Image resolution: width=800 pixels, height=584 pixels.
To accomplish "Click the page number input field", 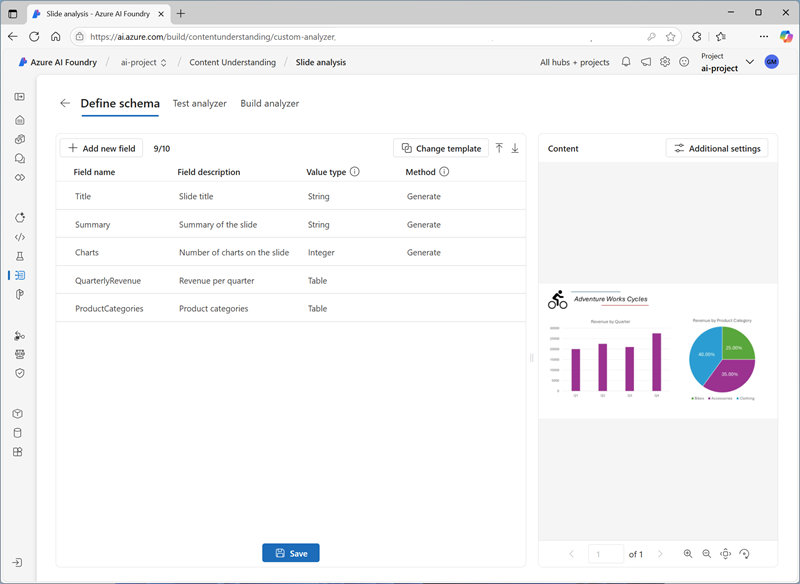I will pyautogui.click(x=606, y=554).
